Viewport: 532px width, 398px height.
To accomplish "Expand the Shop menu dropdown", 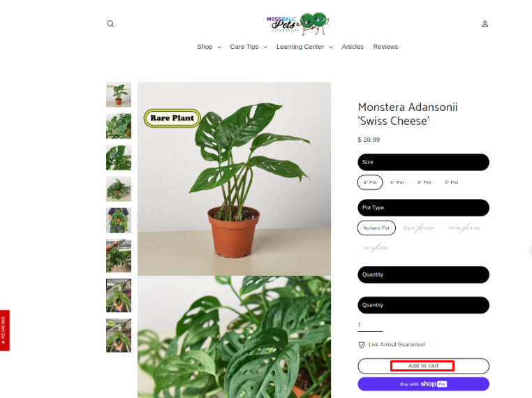I will 209,47.
